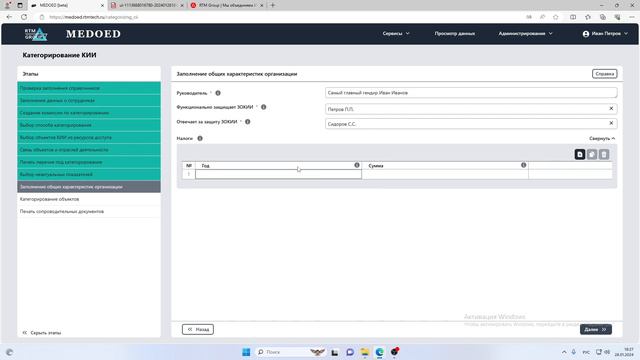Open the Windows Start menu
This screenshot has height=360, width=640.
coord(246,352)
